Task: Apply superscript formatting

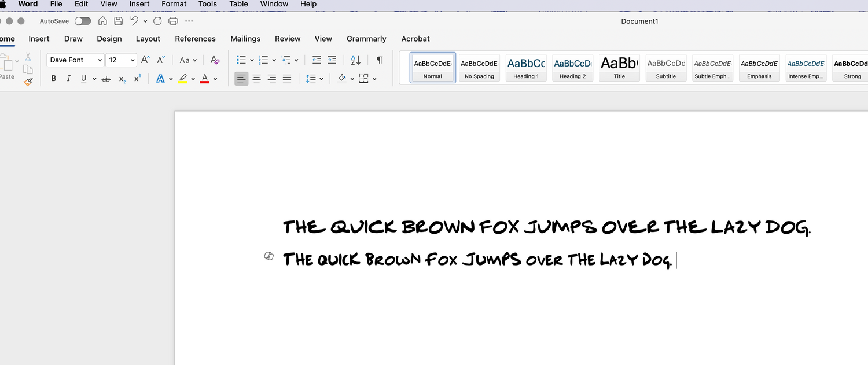Action: coord(137,78)
